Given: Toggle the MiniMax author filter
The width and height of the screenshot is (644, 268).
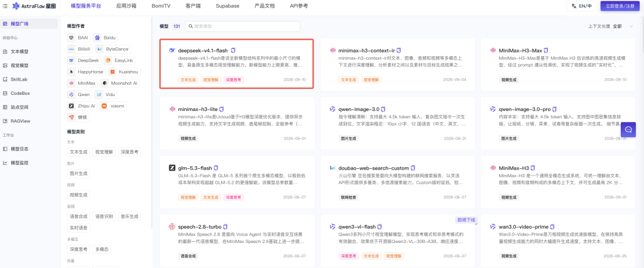Looking at the screenshot, I should 82,83.
